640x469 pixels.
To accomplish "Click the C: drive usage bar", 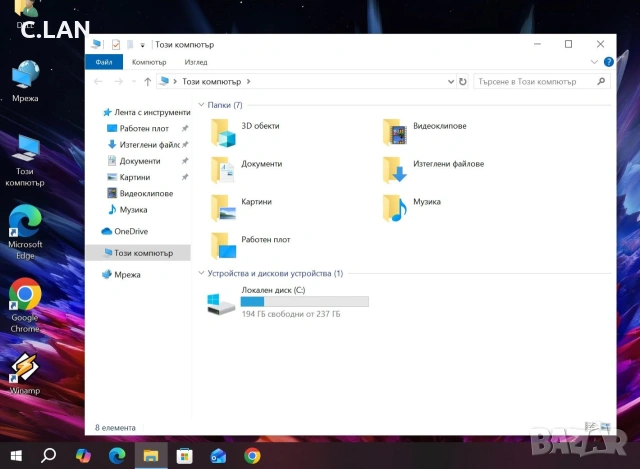I will [304, 302].
